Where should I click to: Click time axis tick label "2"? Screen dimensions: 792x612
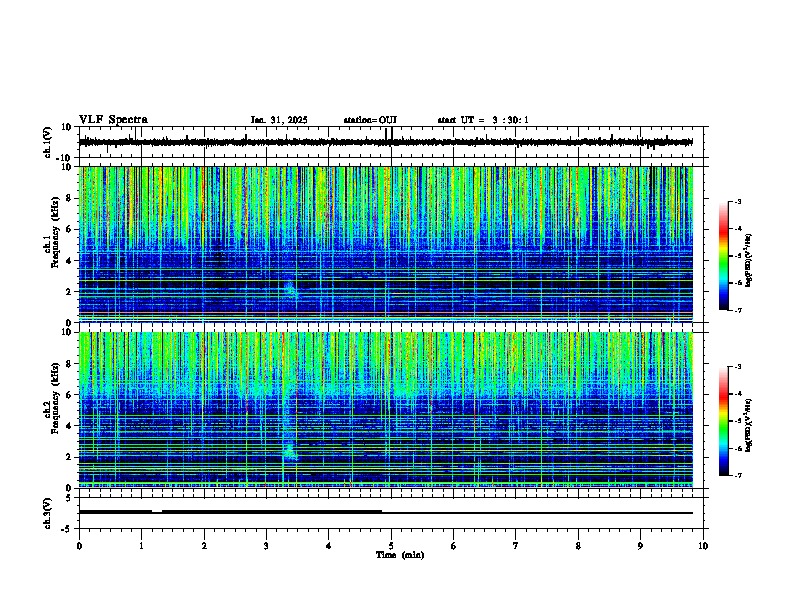pos(204,546)
